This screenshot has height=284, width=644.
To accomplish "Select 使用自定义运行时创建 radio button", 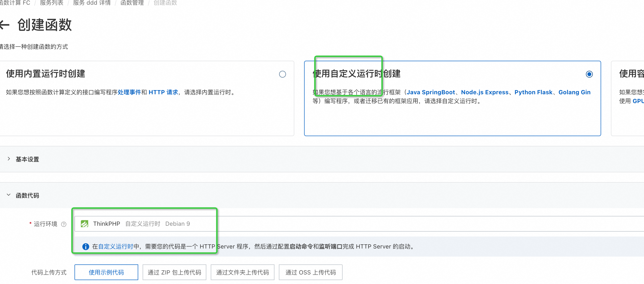I will (589, 74).
